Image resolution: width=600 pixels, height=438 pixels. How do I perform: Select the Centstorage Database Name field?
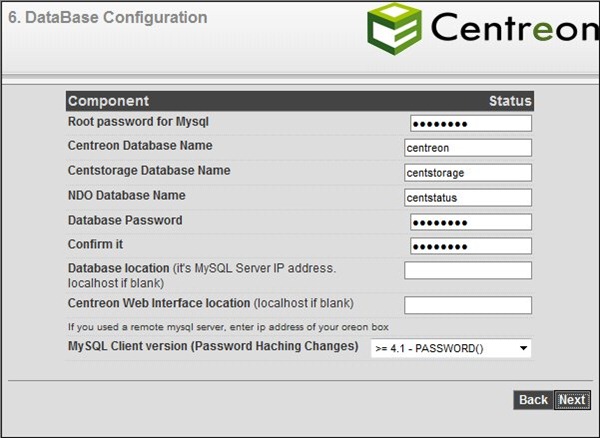pyautogui.click(x=468, y=173)
